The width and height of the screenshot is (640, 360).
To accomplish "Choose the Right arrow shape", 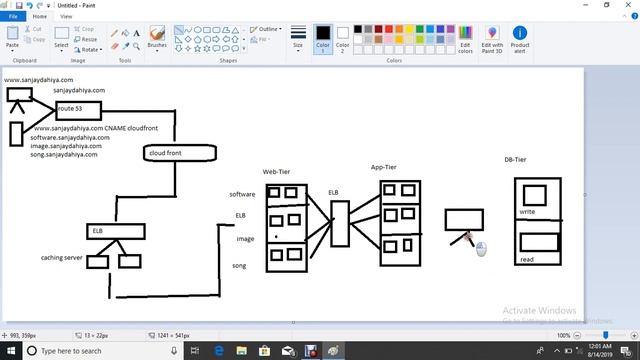I will 216,40.
